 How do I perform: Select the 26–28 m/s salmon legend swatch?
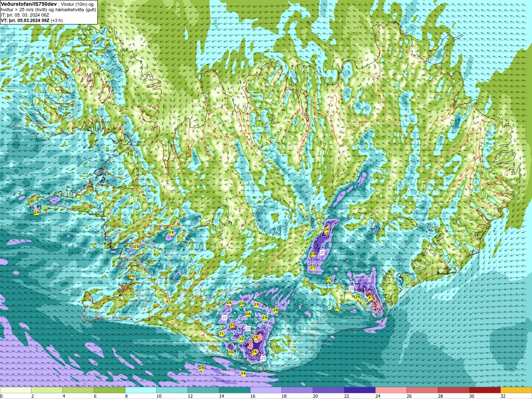(422, 390)
